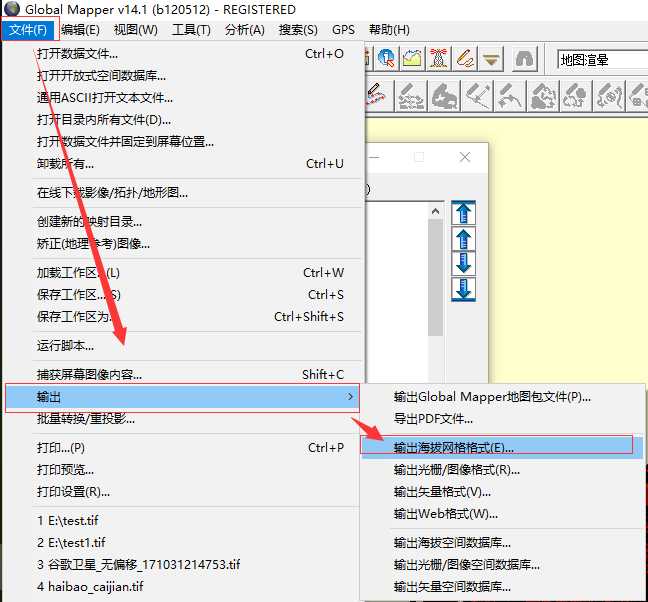Activate the Path Profile chart tool
The image size is (648, 602).
coord(412,59)
